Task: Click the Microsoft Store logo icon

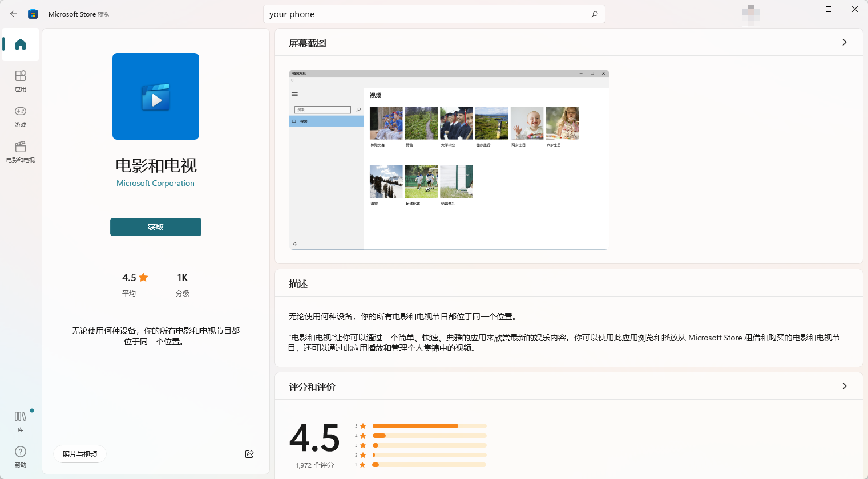Action: [x=33, y=14]
